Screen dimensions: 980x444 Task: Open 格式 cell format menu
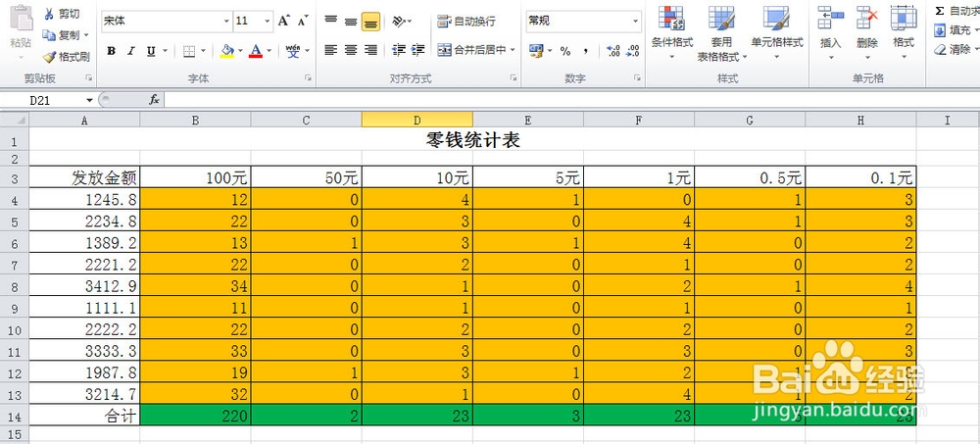pyautogui.click(x=904, y=32)
